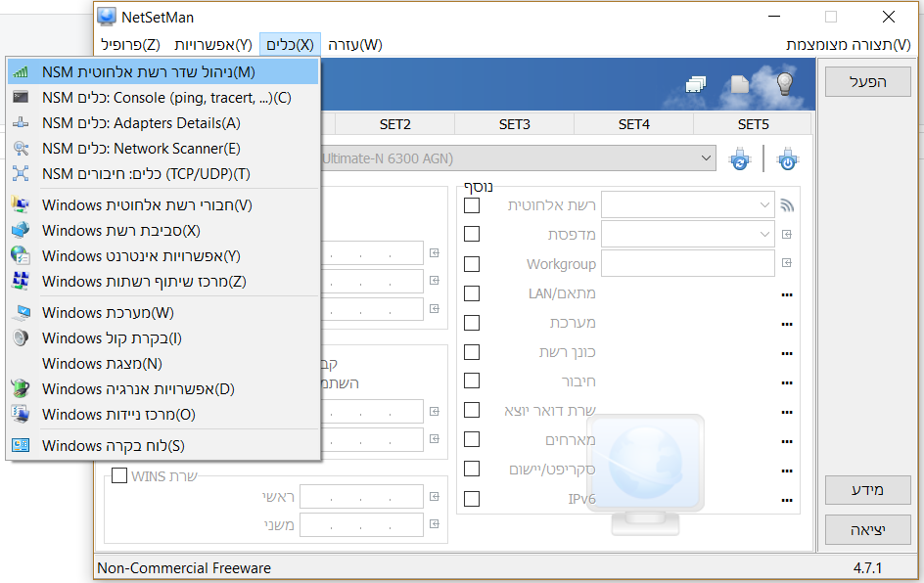Open ellipsis options for כונן רשת

(787, 353)
